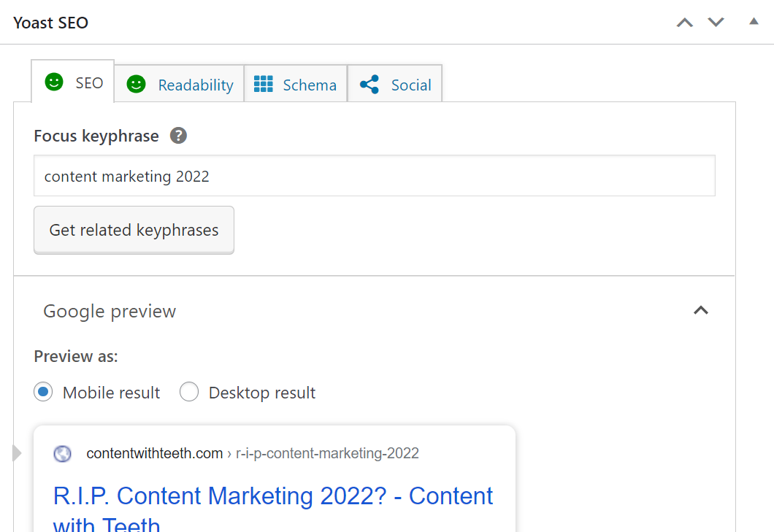Click the small caret beside the snippet preview
Screen dimensions: 774x532
click(x=17, y=452)
